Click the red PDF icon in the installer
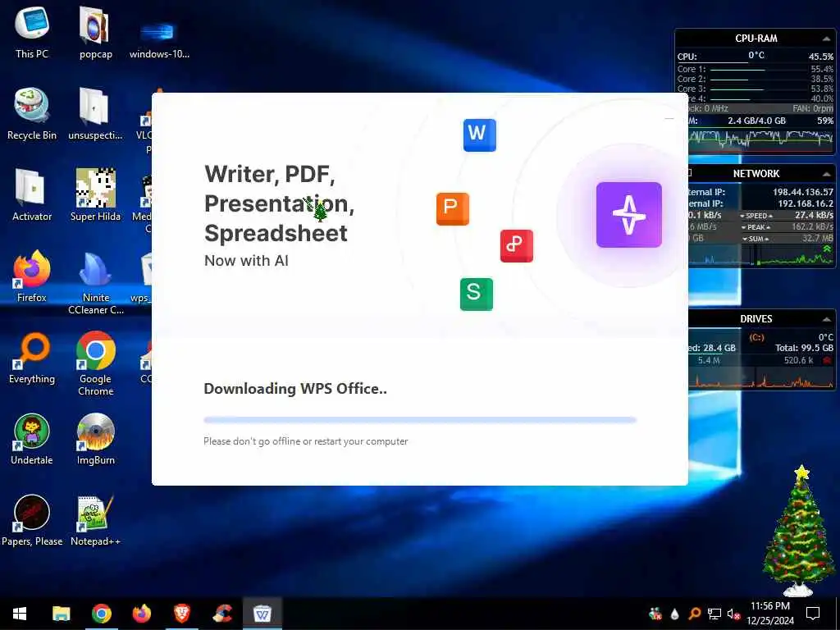 tap(517, 245)
